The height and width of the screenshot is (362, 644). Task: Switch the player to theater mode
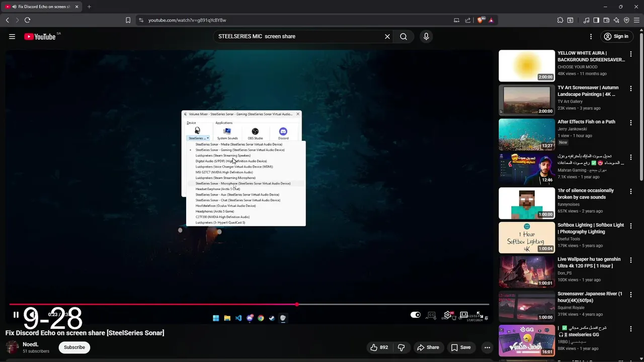pyautogui.click(x=464, y=315)
